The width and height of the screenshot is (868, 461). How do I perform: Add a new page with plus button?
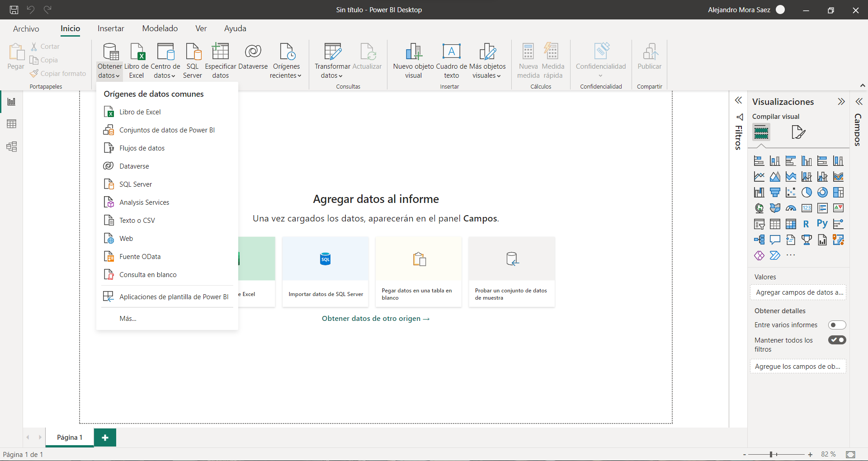pyautogui.click(x=105, y=437)
